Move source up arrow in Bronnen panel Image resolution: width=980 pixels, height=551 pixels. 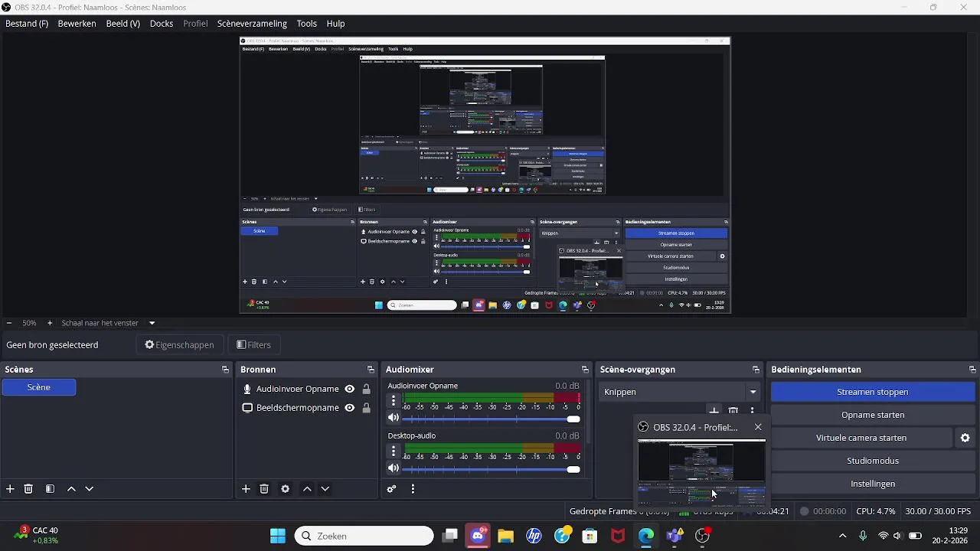click(x=307, y=489)
